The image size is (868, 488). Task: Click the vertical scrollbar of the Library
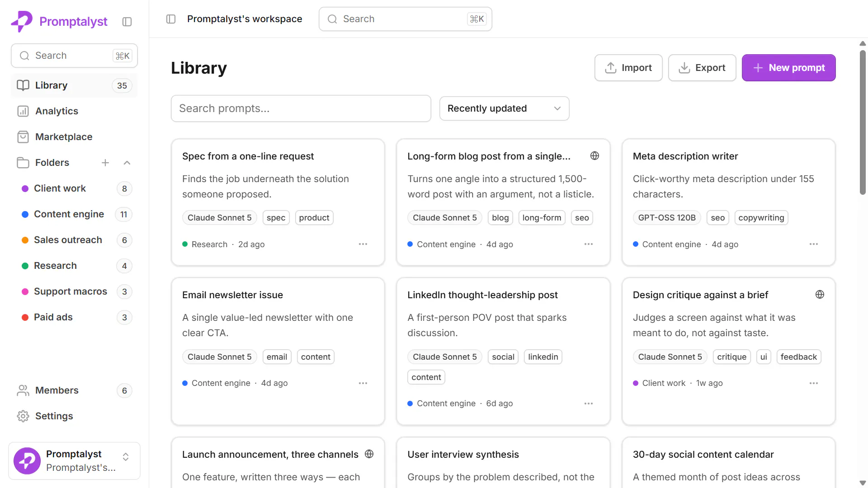click(x=863, y=122)
